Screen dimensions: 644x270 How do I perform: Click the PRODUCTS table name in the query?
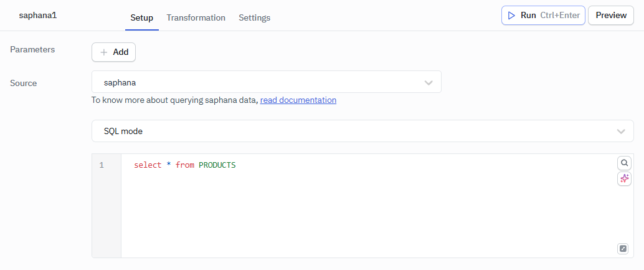[x=217, y=165]
